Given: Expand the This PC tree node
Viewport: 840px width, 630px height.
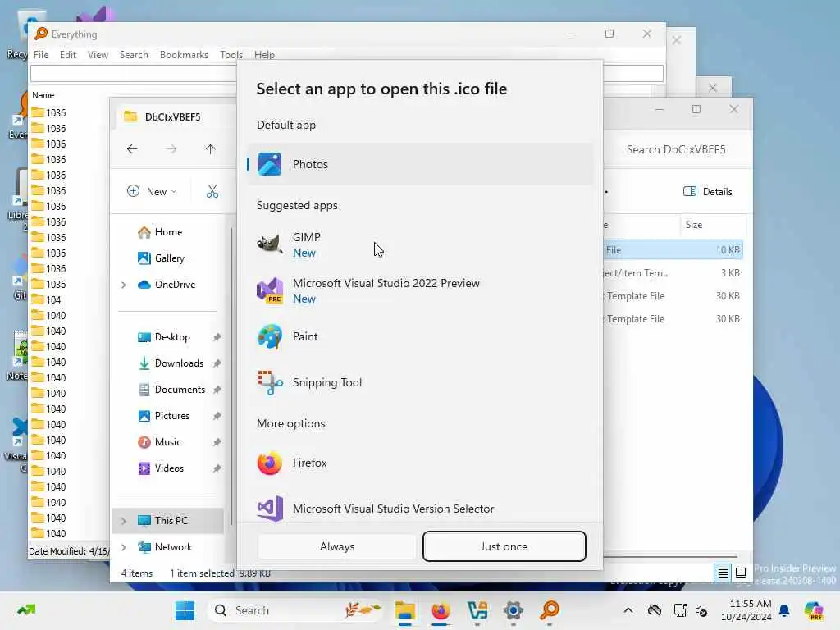Looking at the screenshot, I should click(124, 521).
